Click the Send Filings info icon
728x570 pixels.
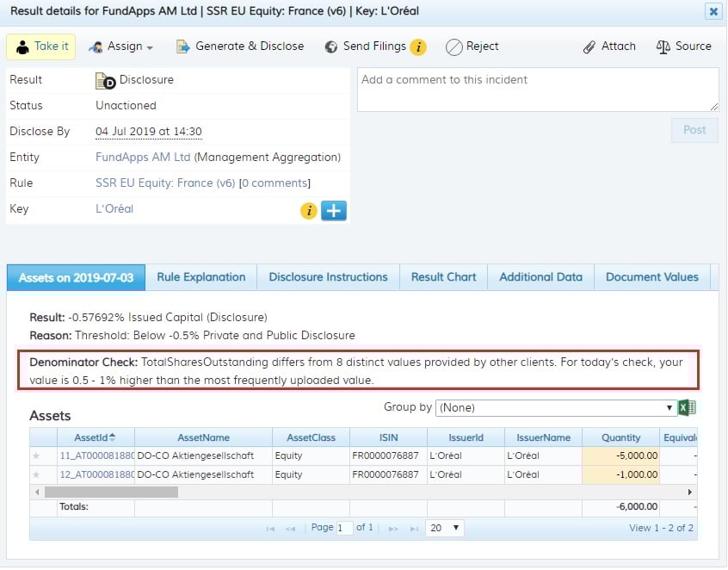pyautogui.click(x=418, y=46)
